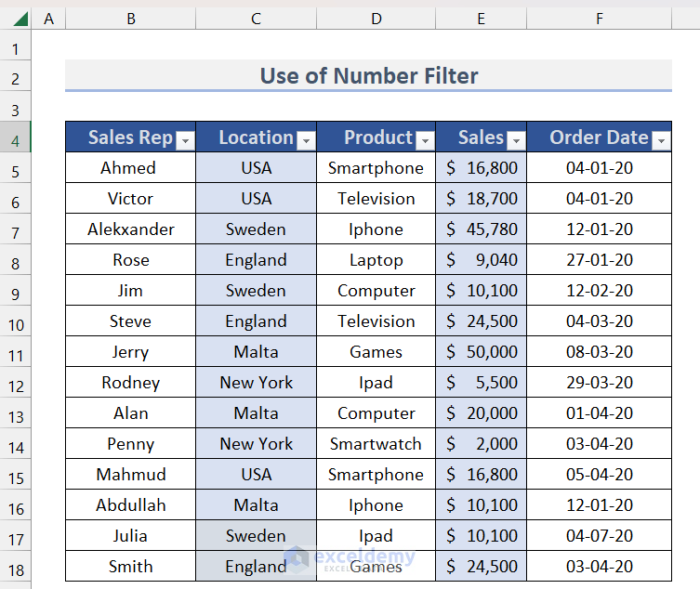This screenshot has height=589, width=700.
Task: Click the Laptop product cell
Action: click(x=376, y=260)
